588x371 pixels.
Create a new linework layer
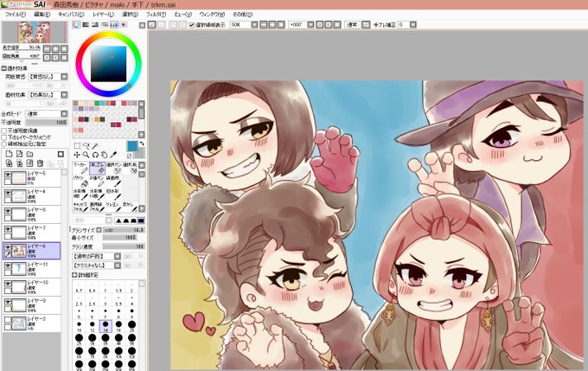(19, 154)
